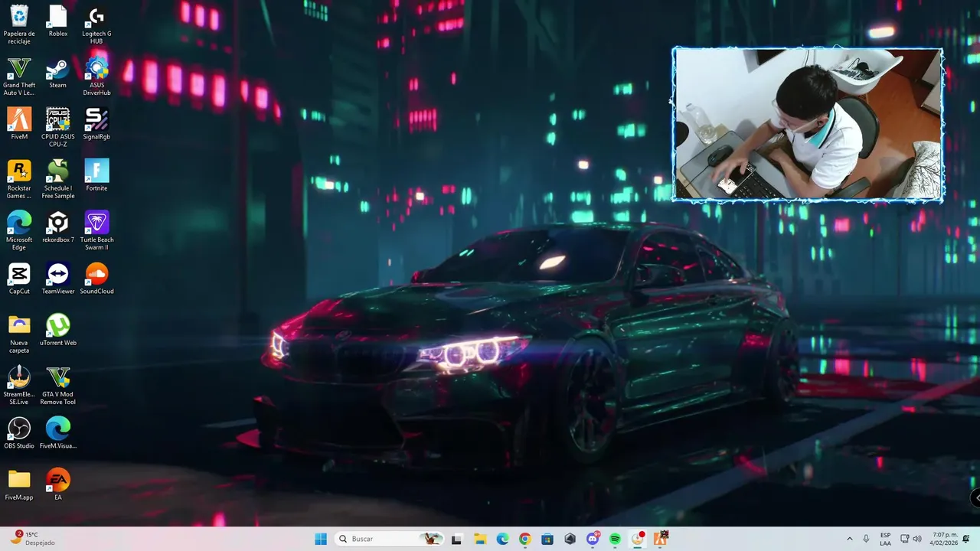Open the Papelera de reciclaje icon
Viewport: 980px width, 551px height.
pyautogui.click(x=19, y=24)
